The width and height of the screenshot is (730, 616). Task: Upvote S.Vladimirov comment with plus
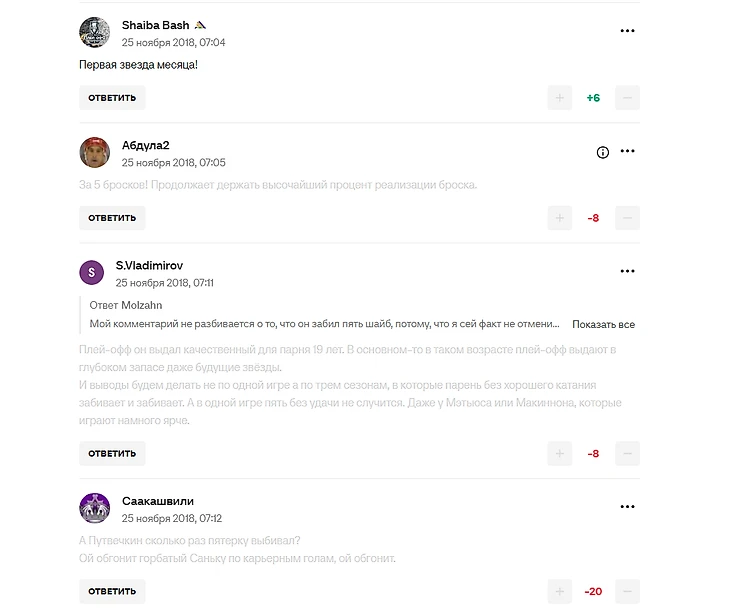pos(560,454)
